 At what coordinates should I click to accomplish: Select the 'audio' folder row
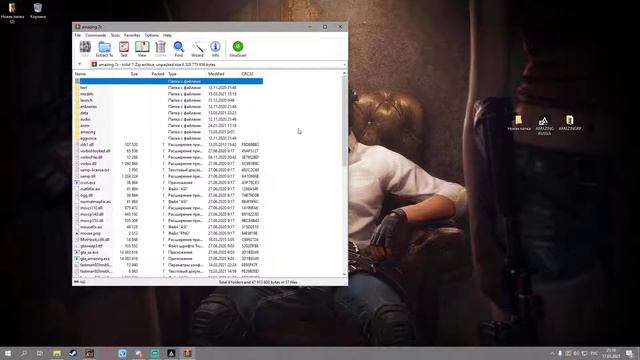click(x=169, y=119)
